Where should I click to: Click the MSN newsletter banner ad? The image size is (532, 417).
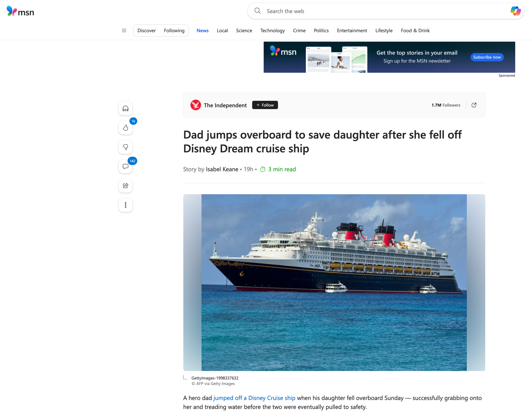389,57
